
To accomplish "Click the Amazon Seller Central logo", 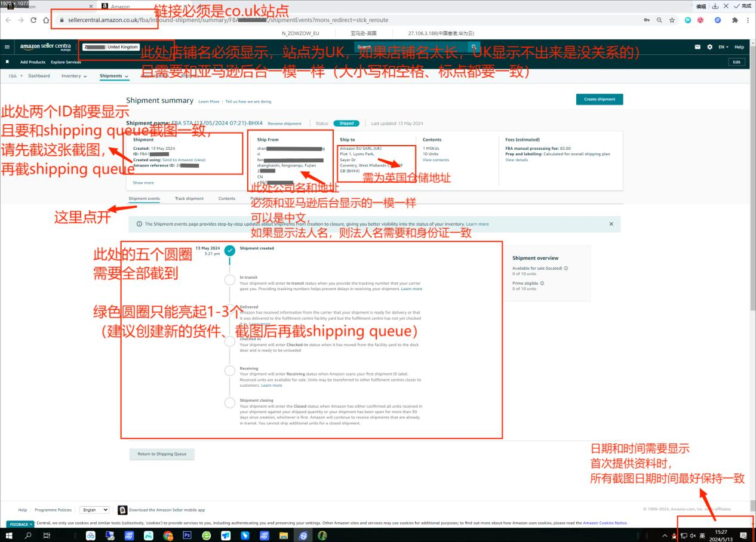I will point(45,47).
